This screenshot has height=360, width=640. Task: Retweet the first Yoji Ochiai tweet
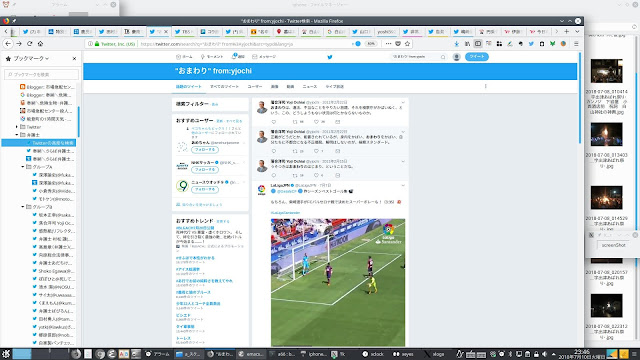click(295, 122)
